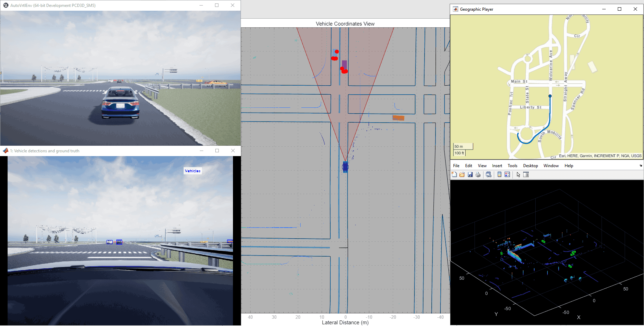This screenshot has height=326, width=644.
Task: Click the "40" tick on the lateral distance axis
Action: pyautogui.click(x=250, y=317)
